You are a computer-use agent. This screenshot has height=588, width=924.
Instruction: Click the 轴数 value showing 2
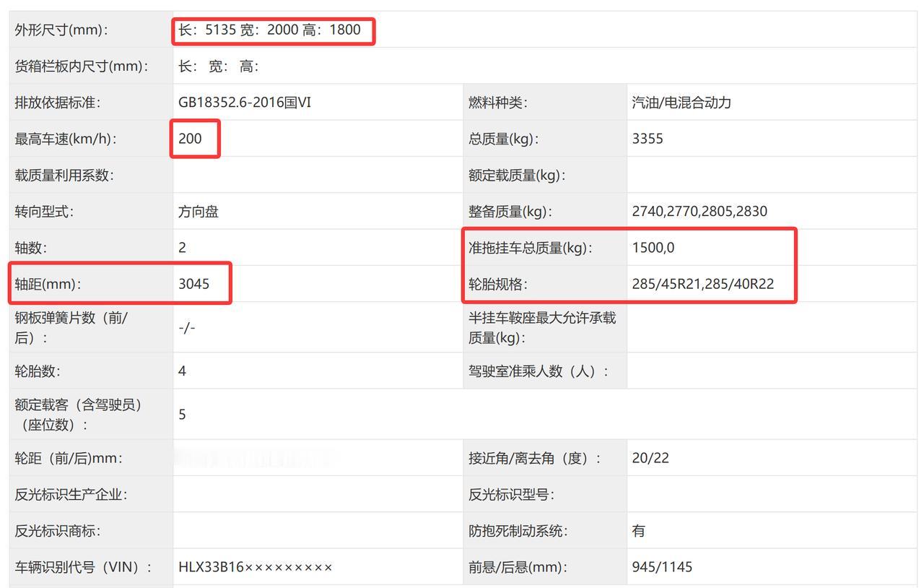(x=181, y=247)
